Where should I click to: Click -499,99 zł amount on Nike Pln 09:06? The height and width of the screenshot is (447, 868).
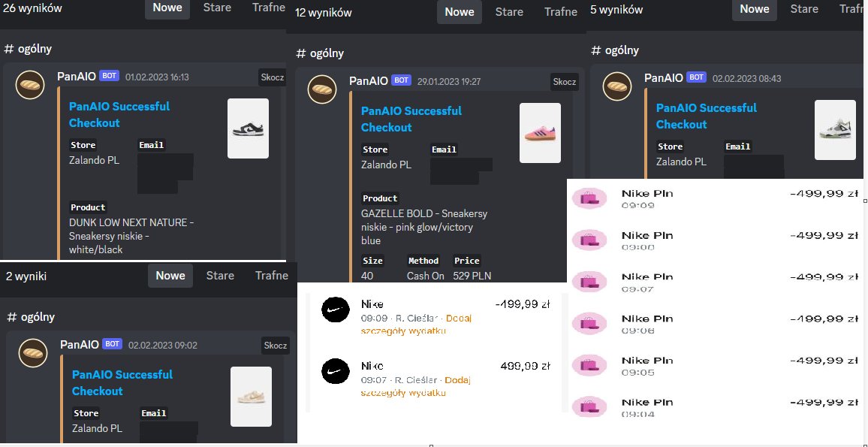click(x=824, y=319)
